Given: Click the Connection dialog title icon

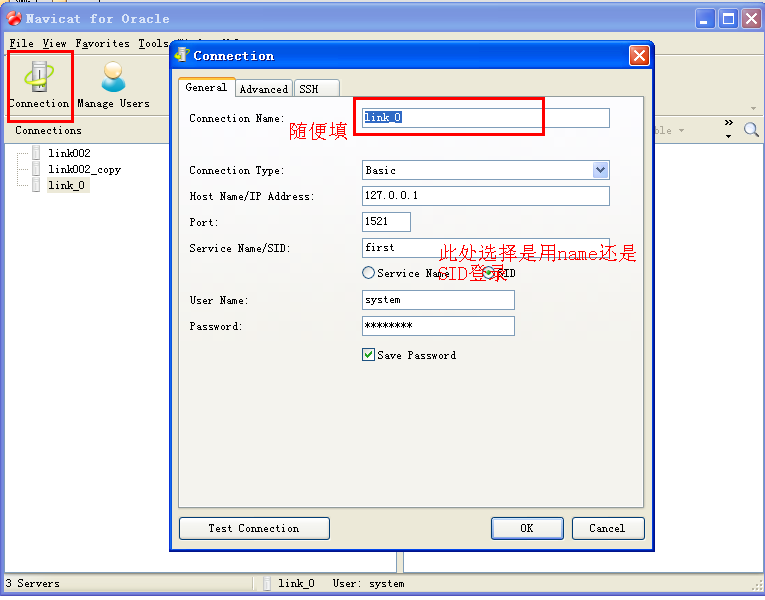Looking at the screenshot, I should click(x=182, y=55).
